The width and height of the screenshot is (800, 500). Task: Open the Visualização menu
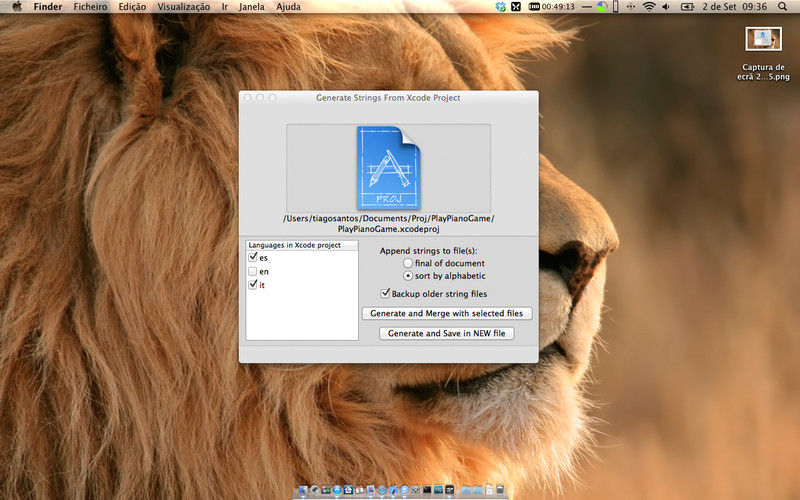(184, 7)
